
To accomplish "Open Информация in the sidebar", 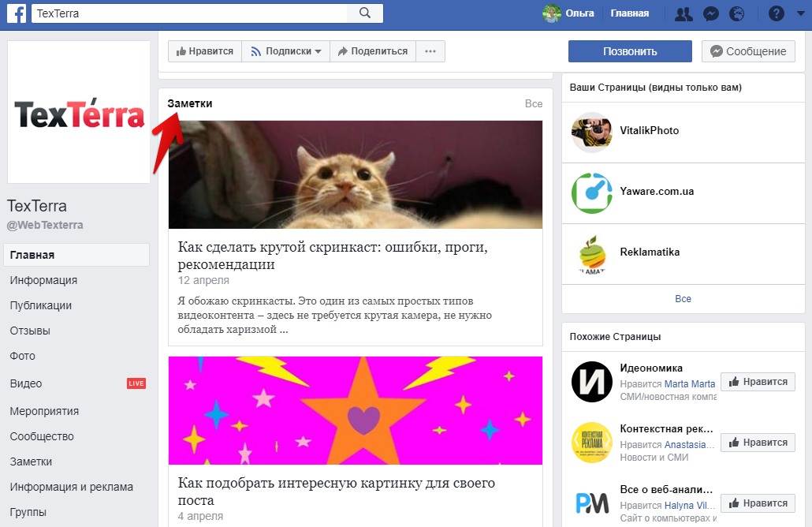I will coord(43,280).
